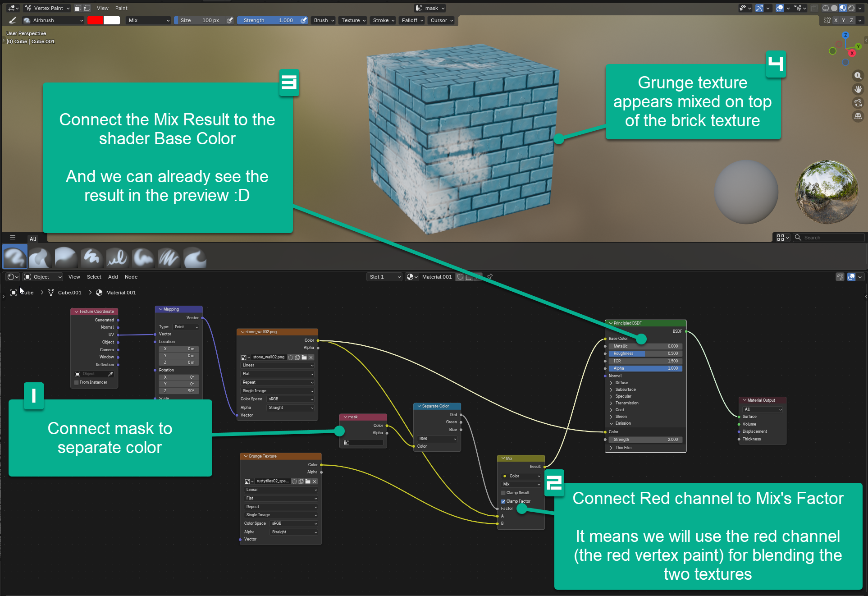Click the object eyedropper in Texture Coordinate node
Viewport: 868px width, 596px height.
tap(110, 374)
